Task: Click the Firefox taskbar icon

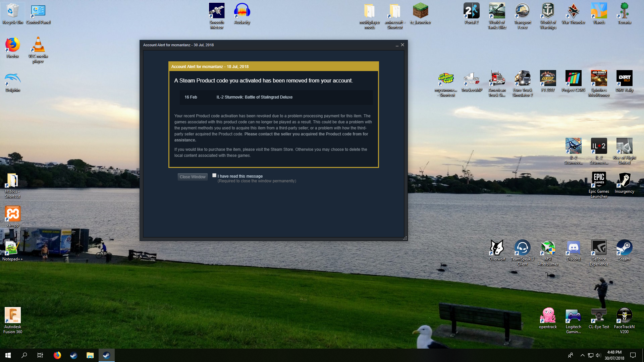Action: [57, 355]
